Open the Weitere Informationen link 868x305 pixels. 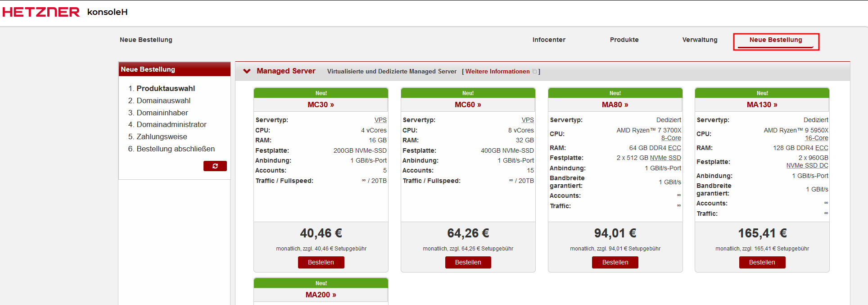tap(497, 72)
